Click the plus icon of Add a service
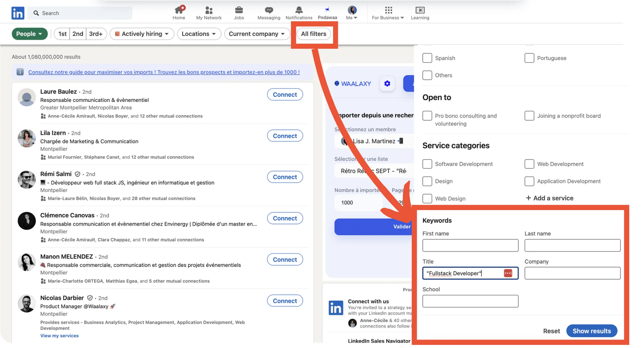 [x=528, y=198]
